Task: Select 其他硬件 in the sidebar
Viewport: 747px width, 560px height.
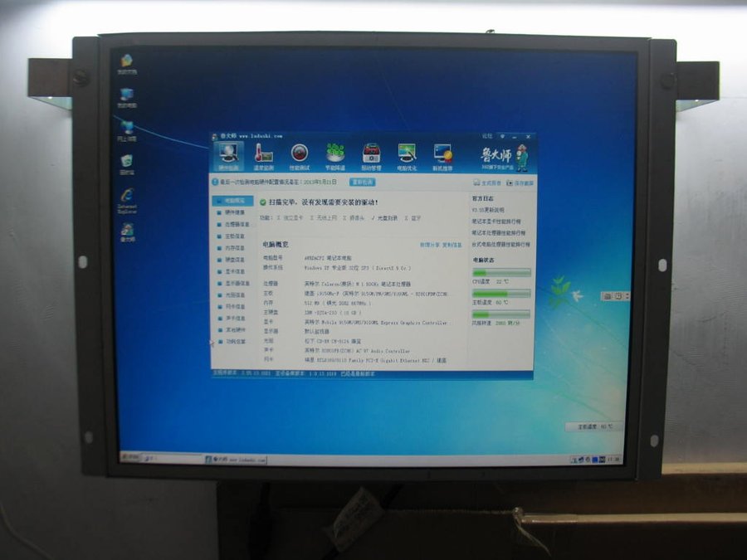Action: (232, 330)
